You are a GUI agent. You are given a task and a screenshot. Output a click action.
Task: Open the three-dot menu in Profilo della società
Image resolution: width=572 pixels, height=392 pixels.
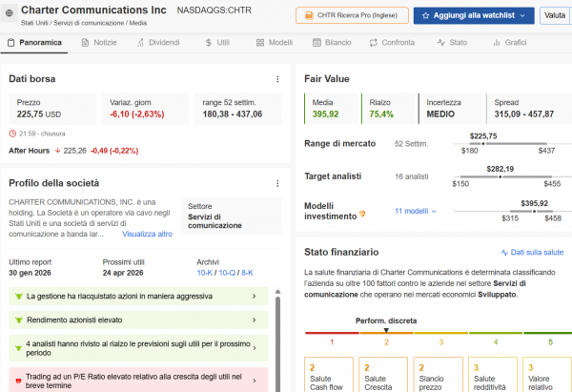coord(277,183)
